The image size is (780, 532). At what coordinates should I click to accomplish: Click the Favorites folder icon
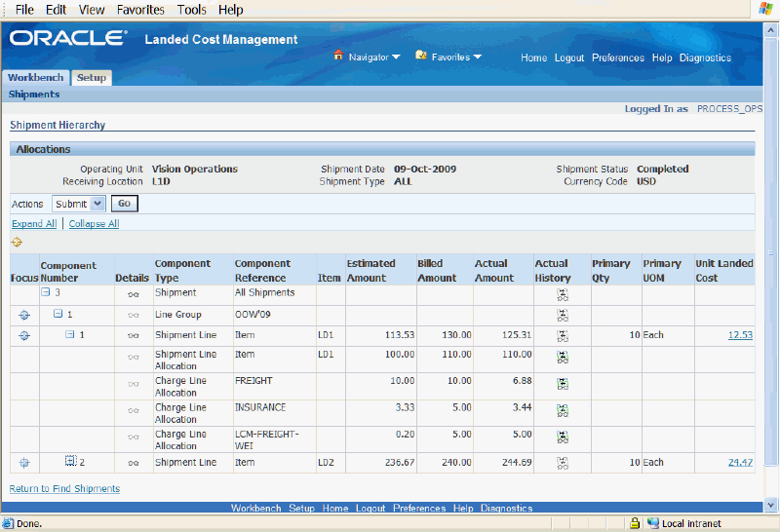click(x=421, y=56)
